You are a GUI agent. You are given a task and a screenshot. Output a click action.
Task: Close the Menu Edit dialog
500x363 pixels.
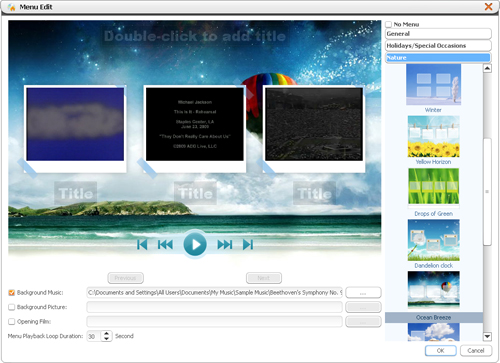pyautogui.click(x=488, y=6)
